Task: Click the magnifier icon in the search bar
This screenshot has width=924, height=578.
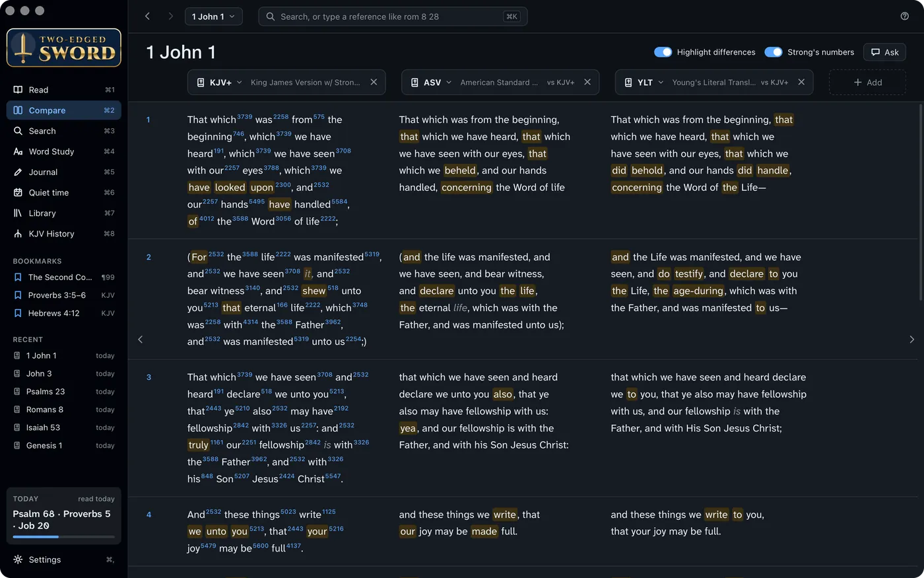Action: click(271, 17)
